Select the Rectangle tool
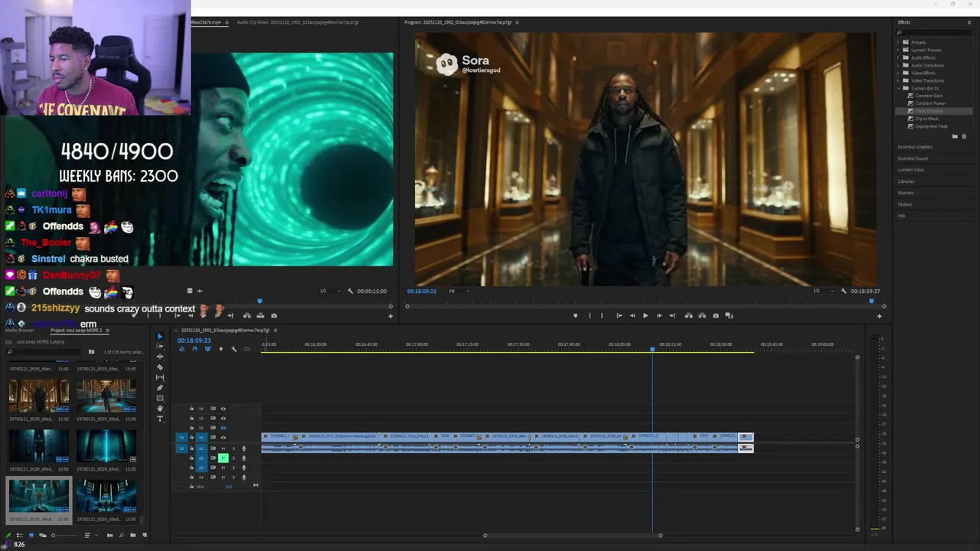This screenshot has width=980, height=551. click(x=159, y=398)
